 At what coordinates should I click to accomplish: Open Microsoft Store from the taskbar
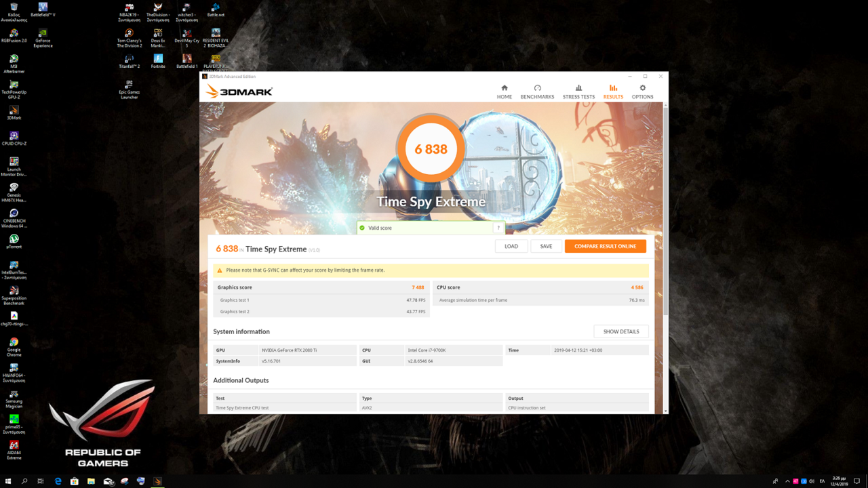pyautogui.click(x=75, y=481)
